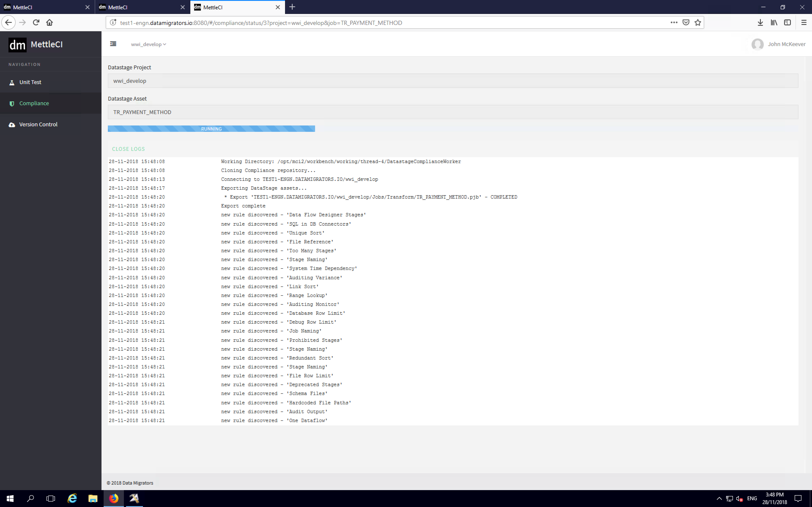Open Firefox downloads panel
This screenshot has width=812, height=507.
pyautogui.click(x=760, y=22)
